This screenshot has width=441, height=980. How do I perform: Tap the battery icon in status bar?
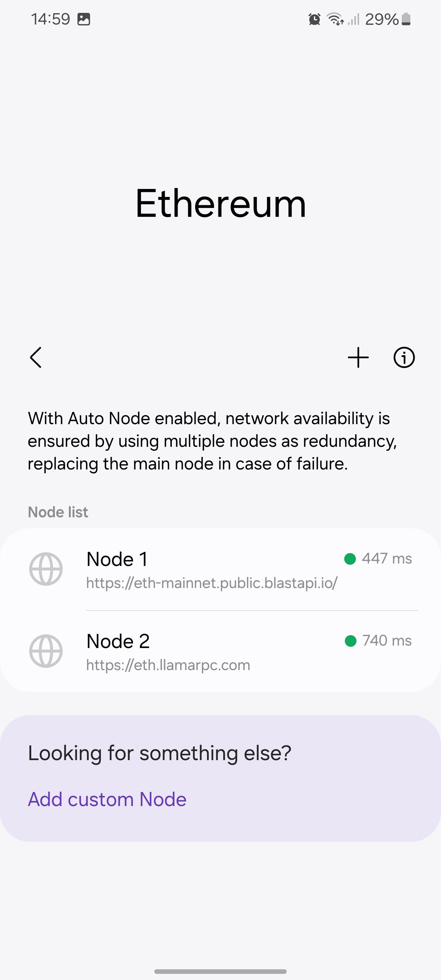point(406,19)
